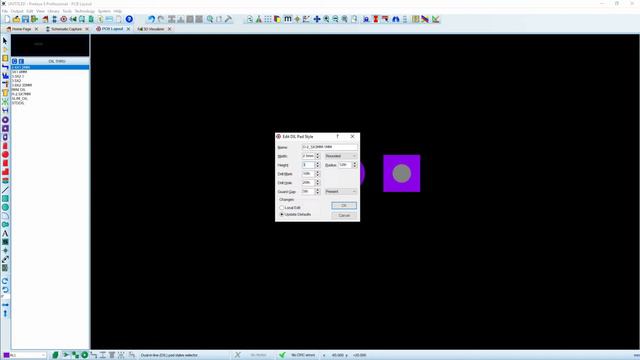Select STDDIL in the pad style list
Screen dimensions: 640x360
pyautogui.click(x=18, y=103)
